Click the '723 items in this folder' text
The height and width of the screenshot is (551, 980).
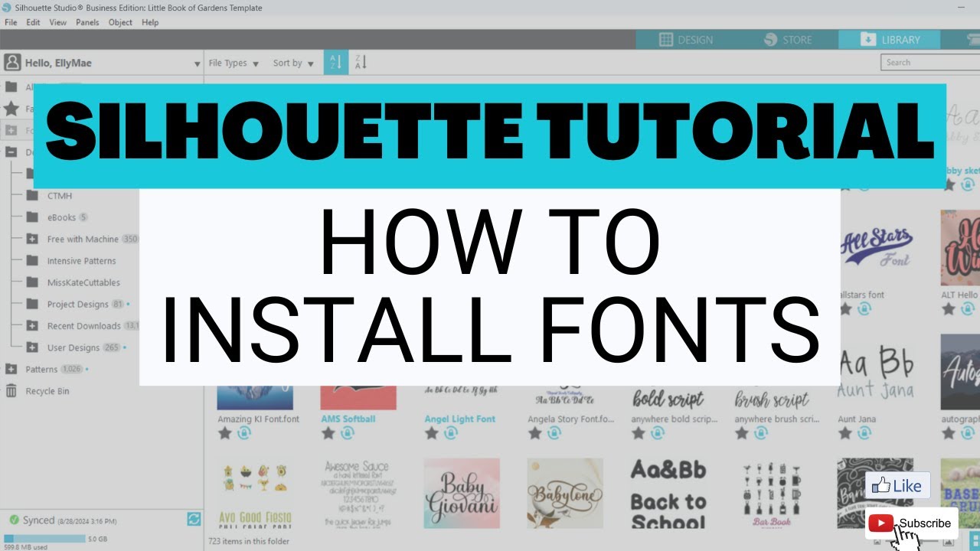coord(250,541)
